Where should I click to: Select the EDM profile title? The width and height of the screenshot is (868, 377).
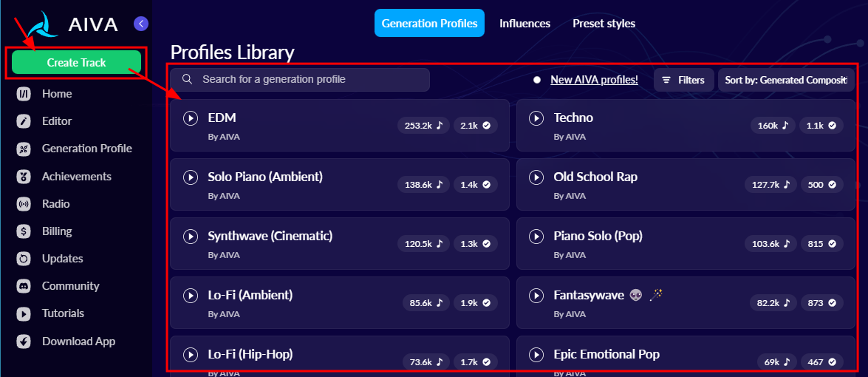coord(222,118)
